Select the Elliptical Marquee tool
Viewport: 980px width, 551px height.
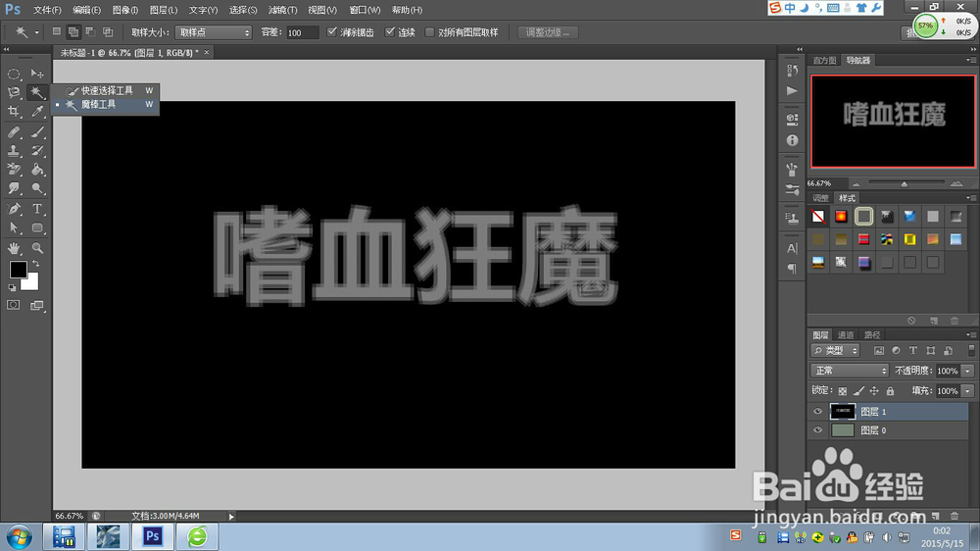[x=14, y=74]
